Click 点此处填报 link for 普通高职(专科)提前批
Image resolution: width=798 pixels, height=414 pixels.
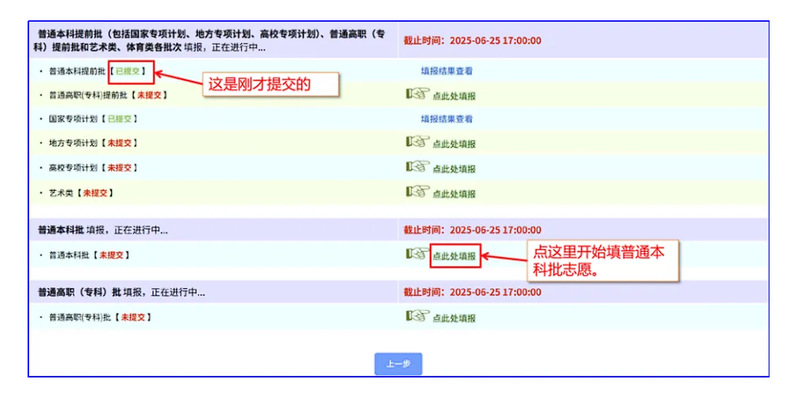(454, 96)
